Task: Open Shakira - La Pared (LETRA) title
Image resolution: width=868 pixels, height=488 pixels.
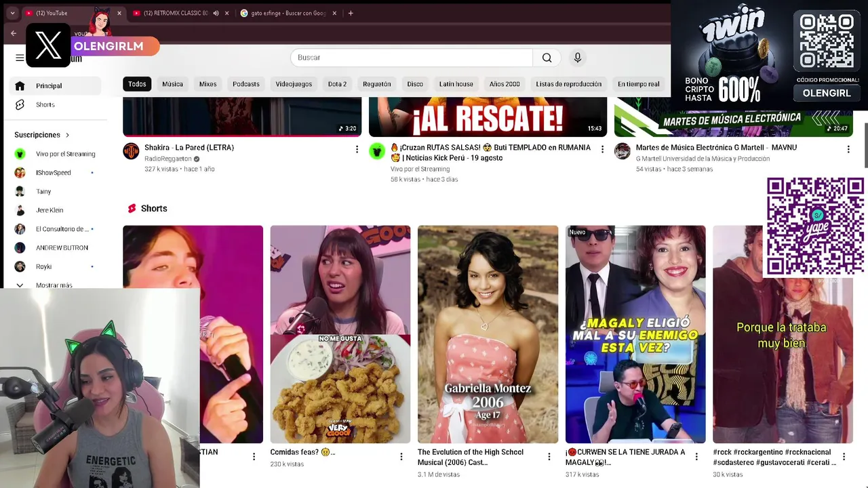Action: [x=189, y=148]
